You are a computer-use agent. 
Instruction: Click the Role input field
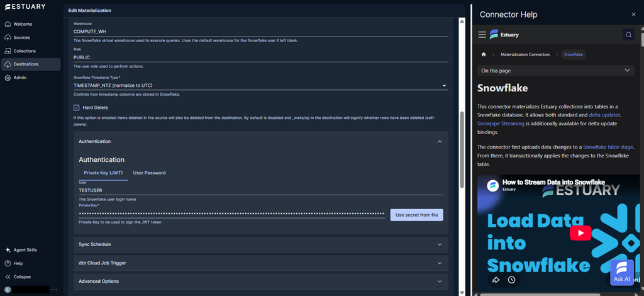point(261,57)
